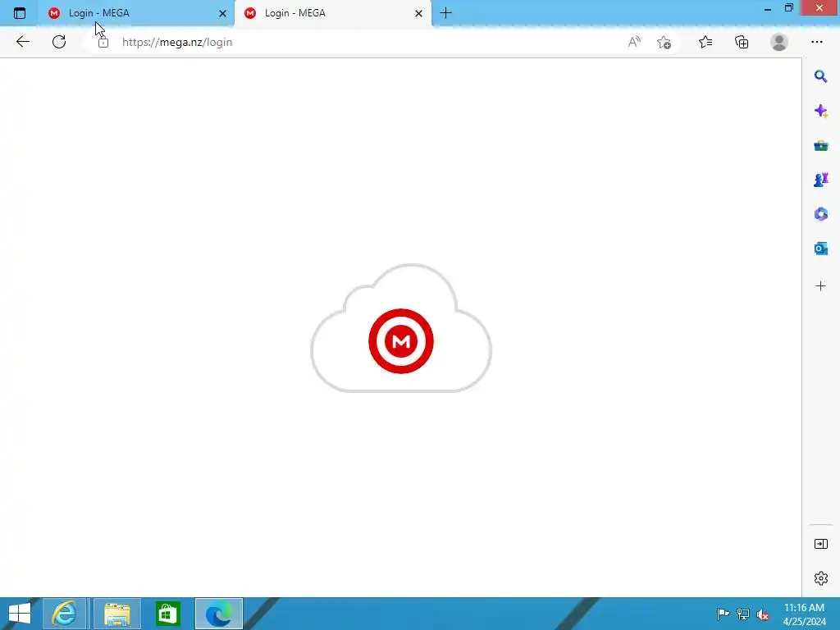Open the Windows Store taskbar icon
This screenshot has height=630, width=840.
[x=167, y=614]
